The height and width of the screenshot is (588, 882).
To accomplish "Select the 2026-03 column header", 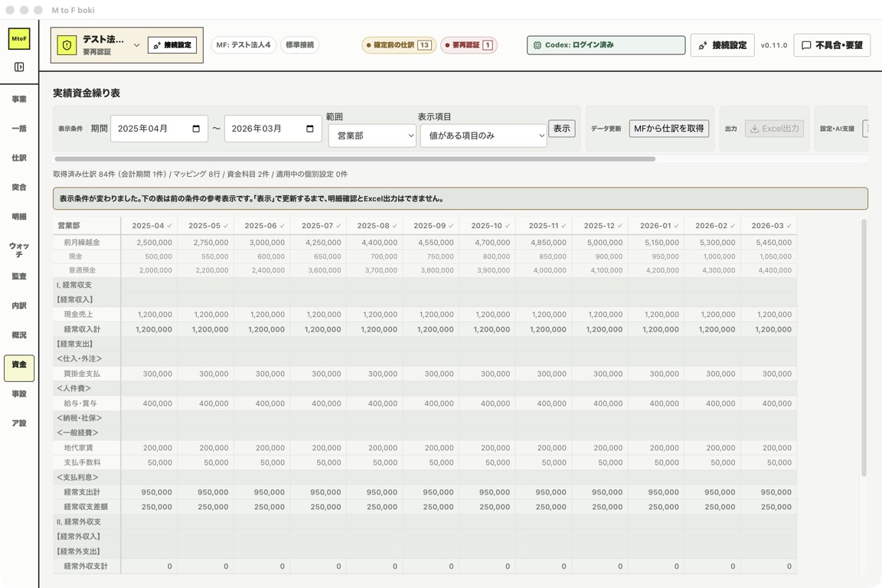I will pos(769,226).
